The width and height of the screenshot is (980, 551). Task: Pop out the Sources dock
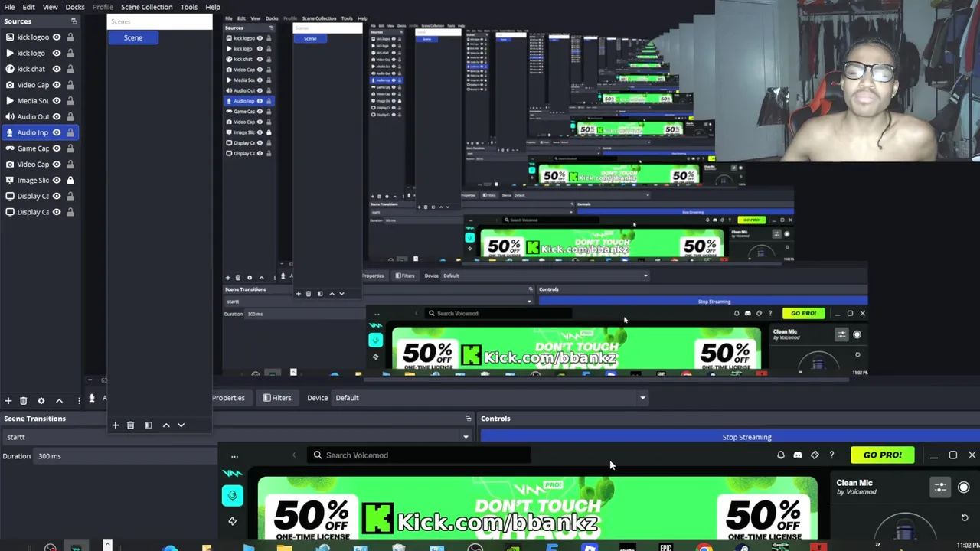coord(73,21)
